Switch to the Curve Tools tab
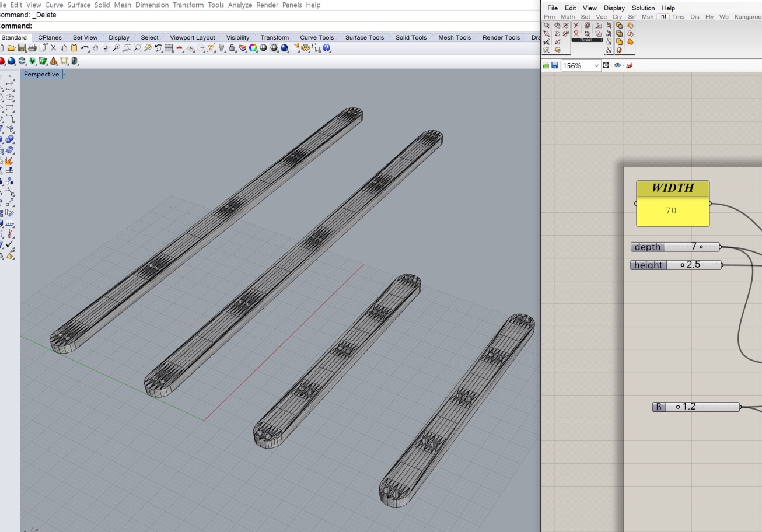Viewport: 762px width, 532px height. point(317,37)
